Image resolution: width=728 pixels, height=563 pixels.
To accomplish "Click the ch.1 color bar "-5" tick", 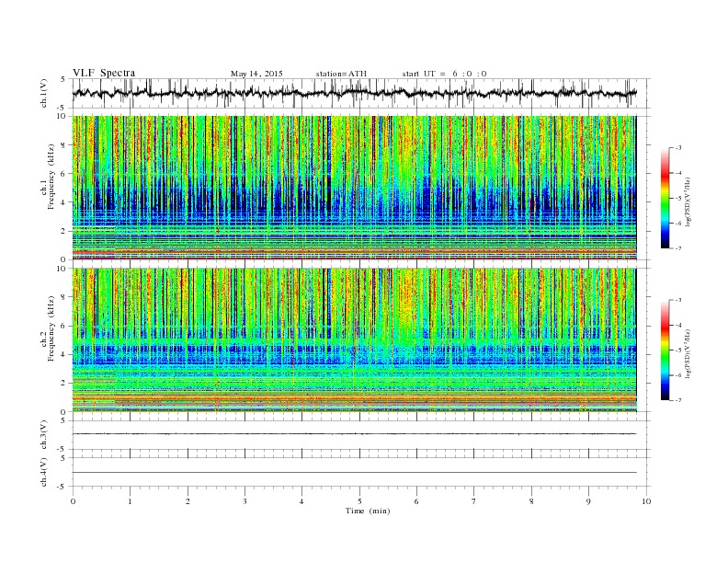I will point(677,199).
